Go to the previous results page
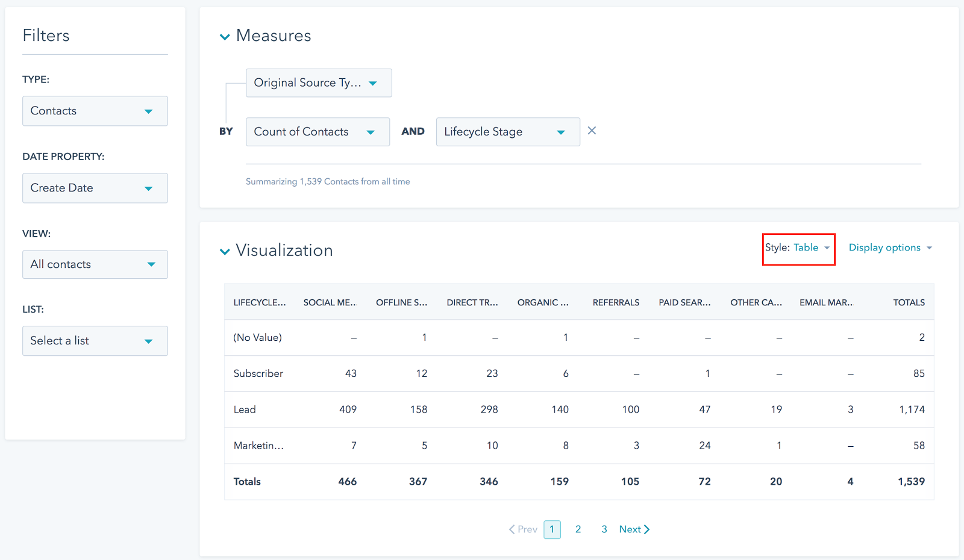Viewport: 964px width, 560px height. click(x=522, y=529)
